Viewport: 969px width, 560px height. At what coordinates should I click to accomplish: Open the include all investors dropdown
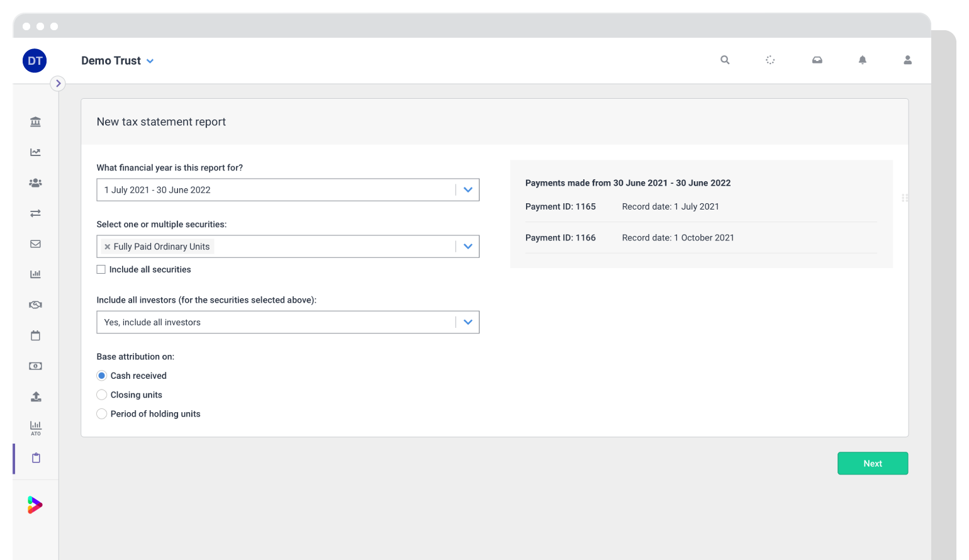click(468, 322)
